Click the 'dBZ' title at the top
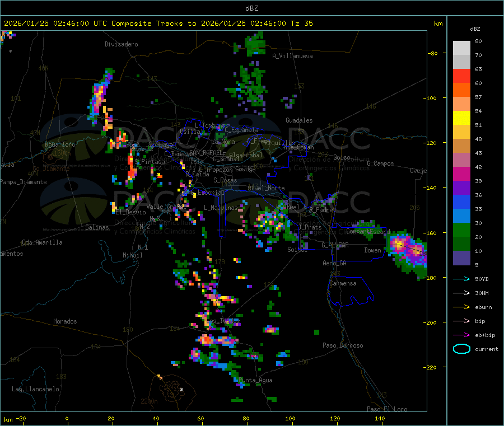This screenshot has width=504, height=426. 251,8
